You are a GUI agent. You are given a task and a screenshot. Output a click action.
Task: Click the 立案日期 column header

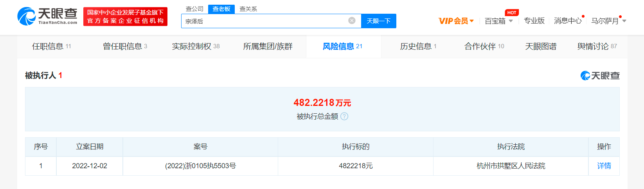point(90,147)
